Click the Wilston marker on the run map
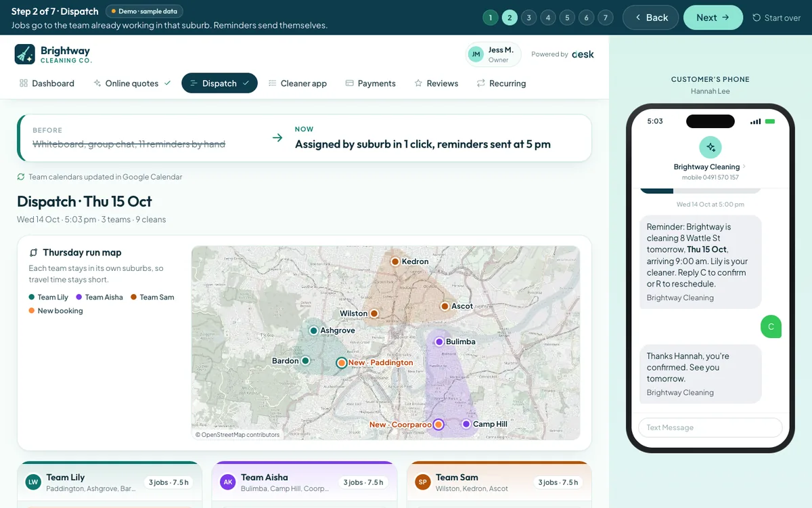This screenshot has width=812, height=508. (374, 314)
